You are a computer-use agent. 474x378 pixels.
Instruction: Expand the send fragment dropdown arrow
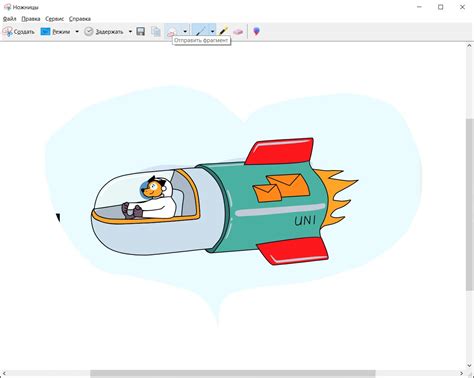[185, 32]
